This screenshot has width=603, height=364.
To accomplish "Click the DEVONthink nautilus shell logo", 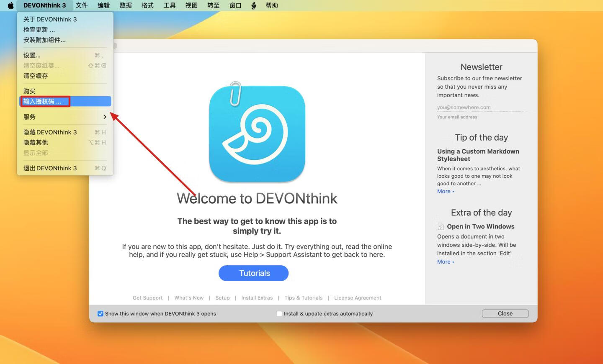I will point(257,133).
